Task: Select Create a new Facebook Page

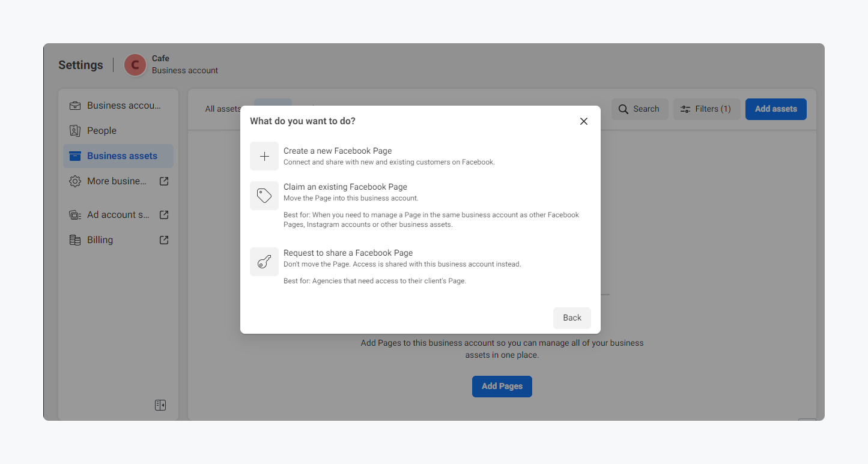Action: 338,151
